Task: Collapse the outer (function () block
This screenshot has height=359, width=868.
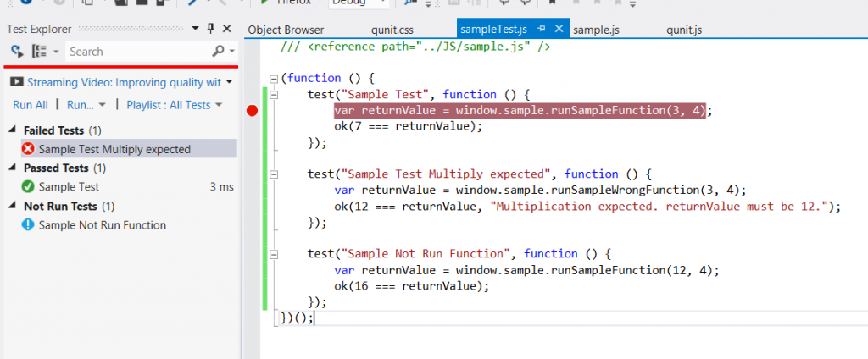Action: tap(273, 79)
